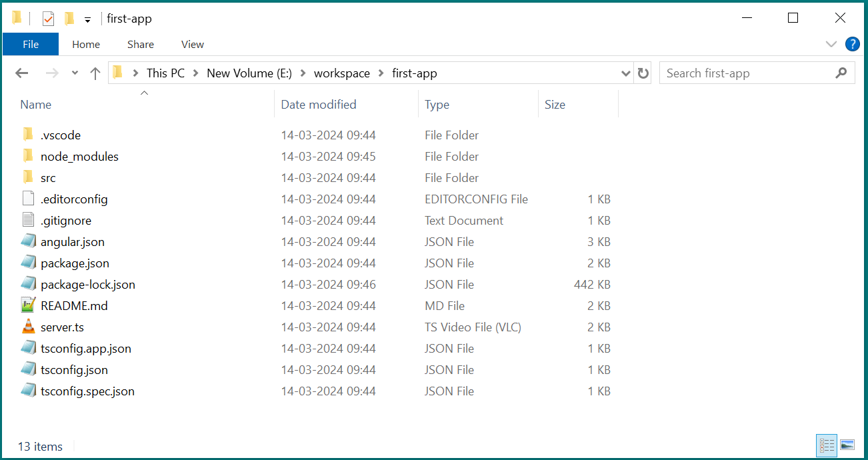Open the Recent locations dropdown
This screenshot has height=460, width=868.
coord(75,73)
